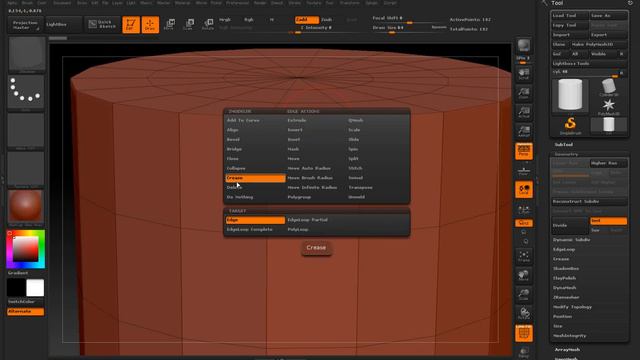Toggle the Zsub button
Viewport: 640px width, 360px height.
[327, 20]
